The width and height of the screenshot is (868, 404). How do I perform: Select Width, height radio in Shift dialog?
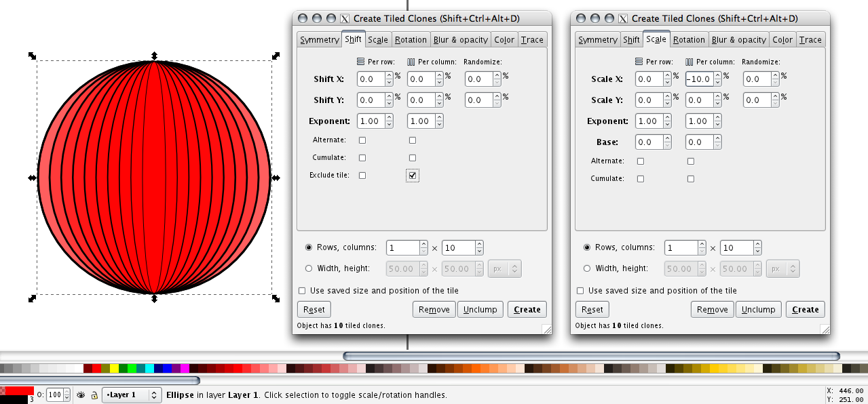click(309, 268)
